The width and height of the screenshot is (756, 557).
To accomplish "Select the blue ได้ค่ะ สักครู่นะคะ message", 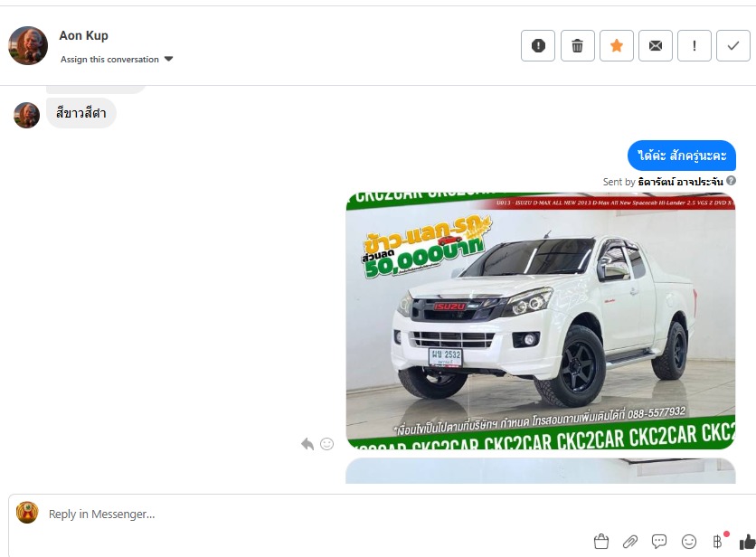I will pyautogui.click(x=682, y=156).
